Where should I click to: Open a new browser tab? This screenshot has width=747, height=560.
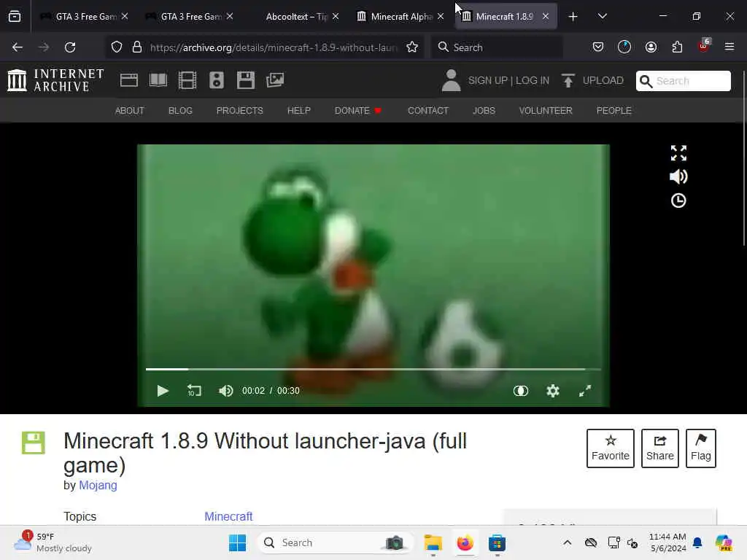(x=573, y=17)
